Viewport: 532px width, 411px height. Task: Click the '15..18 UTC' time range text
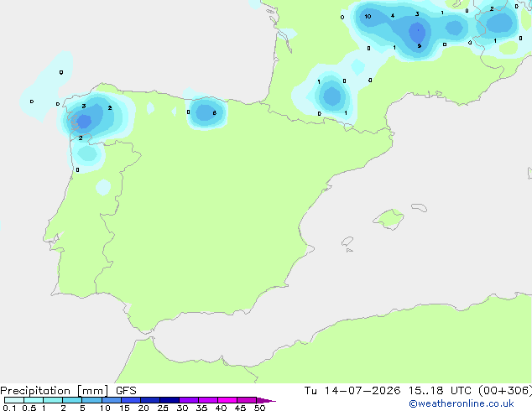point(440,391)
